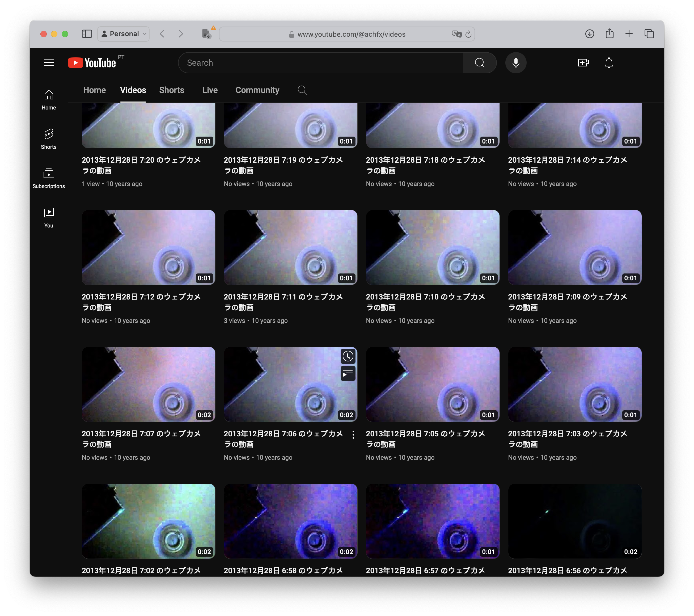The width and height of the screenshot is (694, 616).
Task: Click the YouTube logo to go home
Action: coord(92,62)
